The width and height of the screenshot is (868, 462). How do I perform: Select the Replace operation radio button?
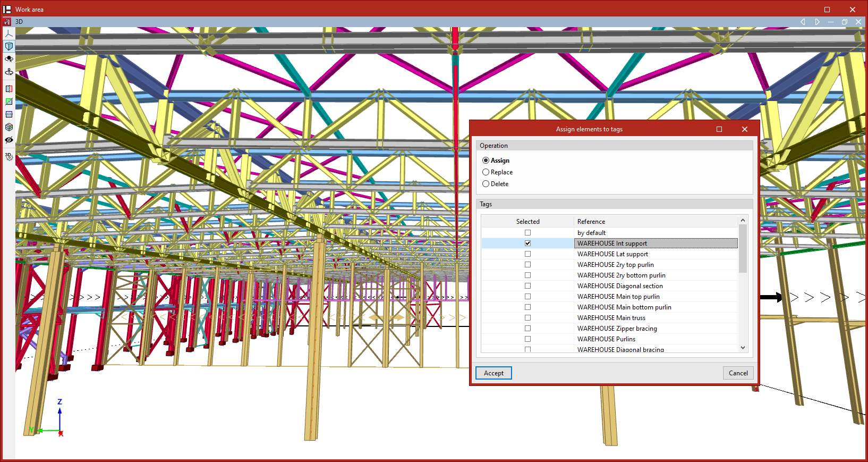pyautogui.click(x=486, y=172)
